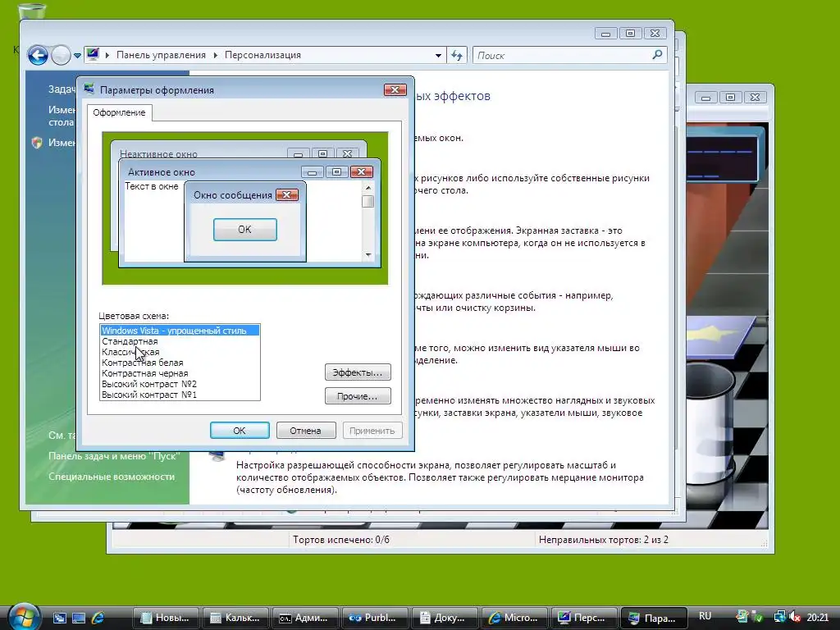Click Неправильных тортов: 2 из 2 status
Viewport: 840px width, 630px height.
[x=604, y=540]
